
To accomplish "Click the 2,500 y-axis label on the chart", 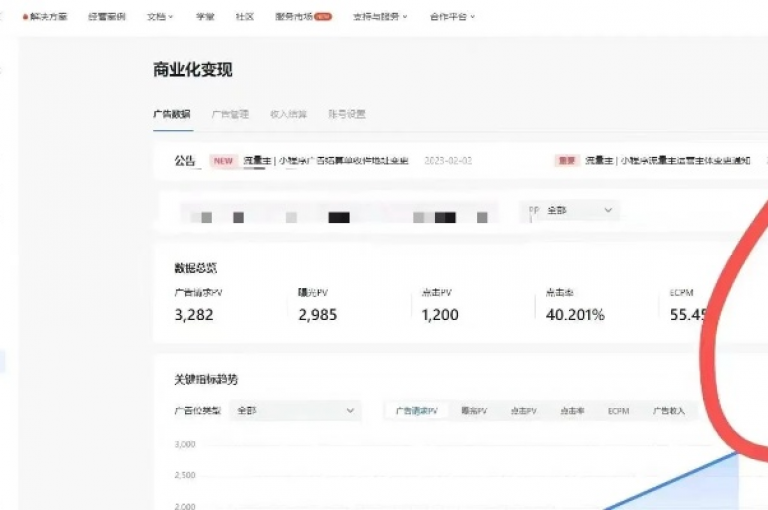I will click(x=185, y=475).
